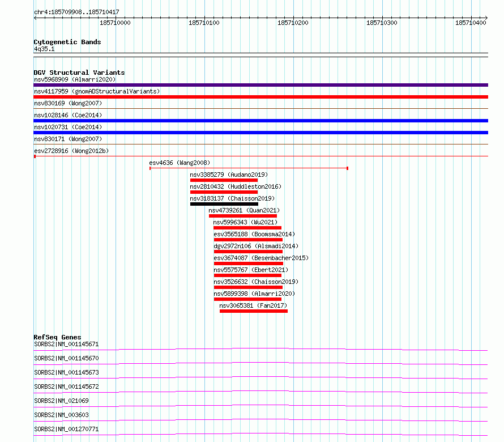Click the esv3674087 (Besenbacher2015) label
This screenshot has width=504, height=442.
(261, 258)
